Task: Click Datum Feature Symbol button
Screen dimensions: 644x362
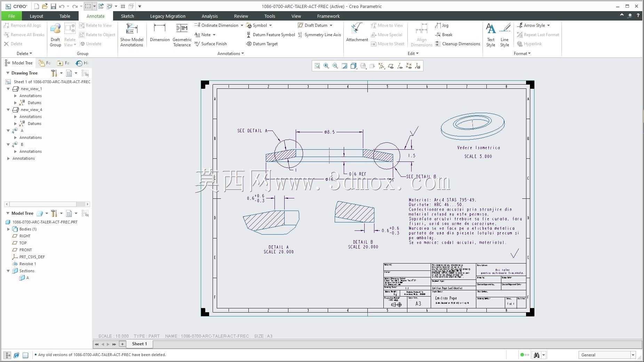Action: 271,35
